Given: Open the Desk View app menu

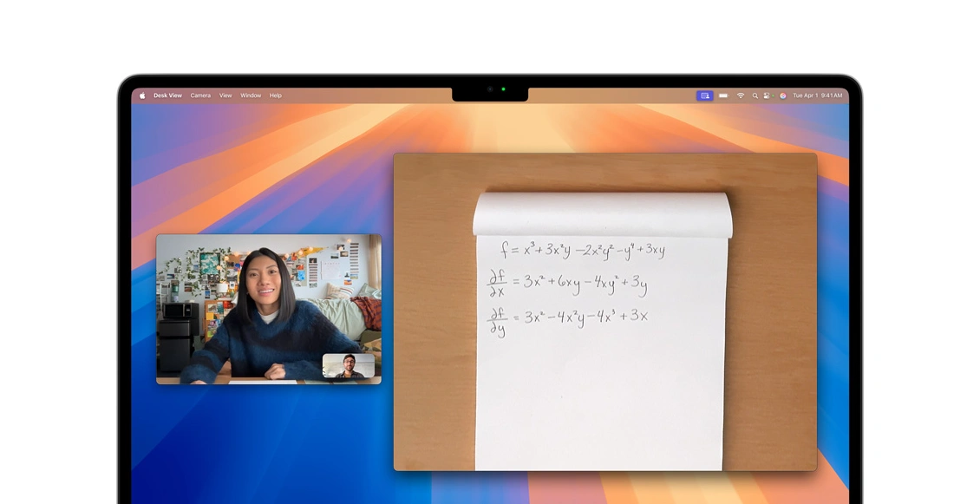Looking at the screenshot, I should (x=167, y=95).
